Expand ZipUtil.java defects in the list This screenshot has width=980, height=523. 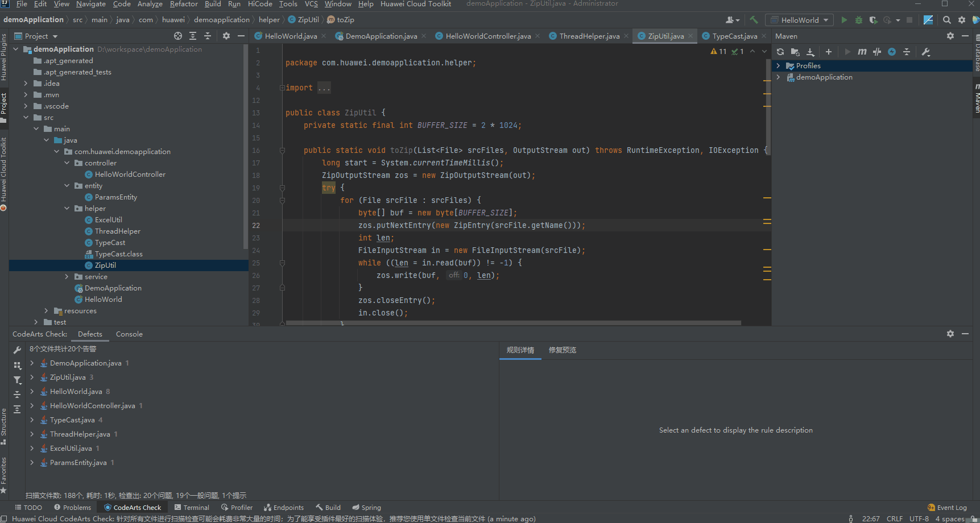[32, 377]
